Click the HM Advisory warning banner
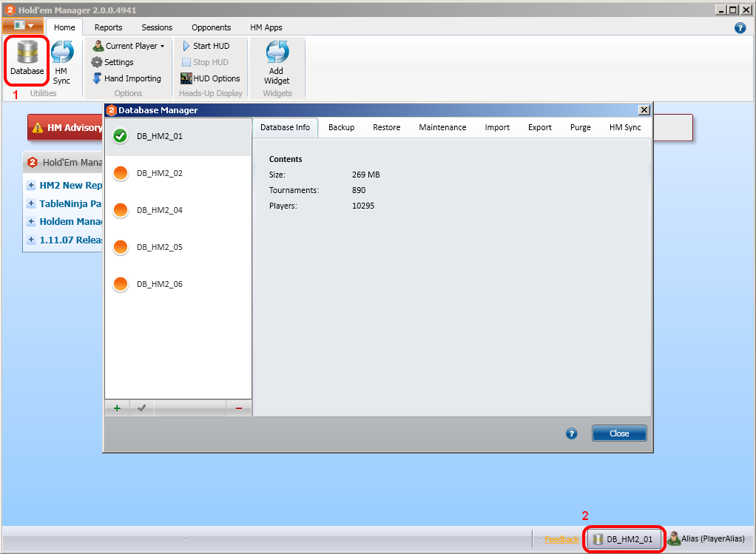The height and width of the screenshot is (554, 756). (67, 128)
